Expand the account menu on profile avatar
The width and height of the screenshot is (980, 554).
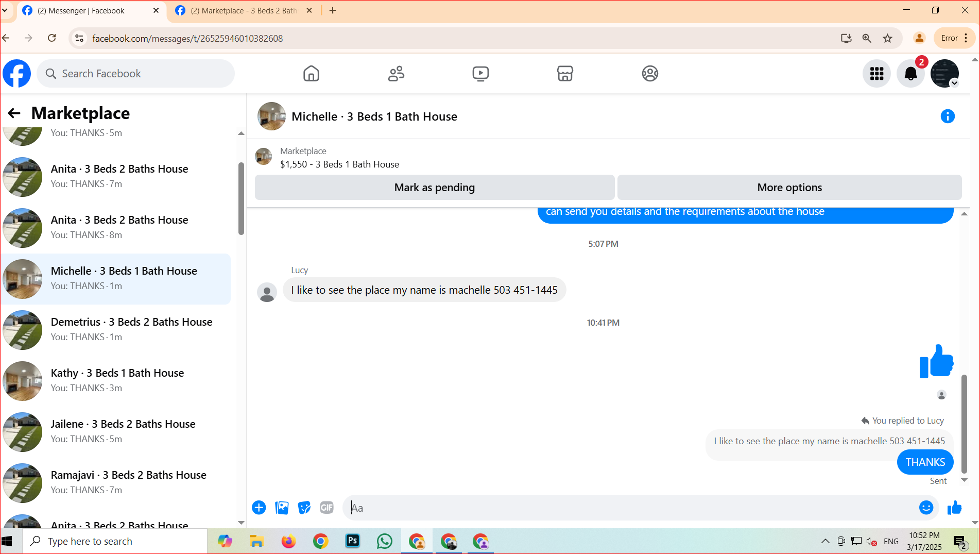click(x=954, y=83)
